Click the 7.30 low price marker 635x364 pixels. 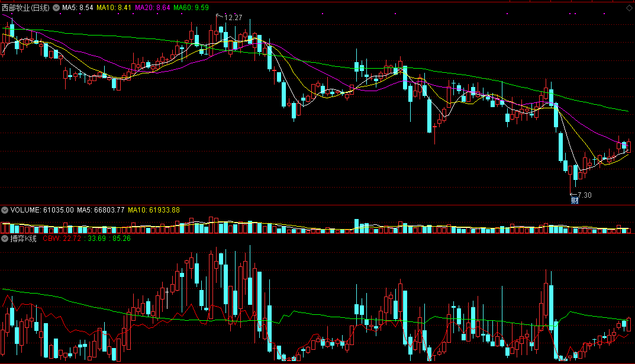tap(584, 195)
